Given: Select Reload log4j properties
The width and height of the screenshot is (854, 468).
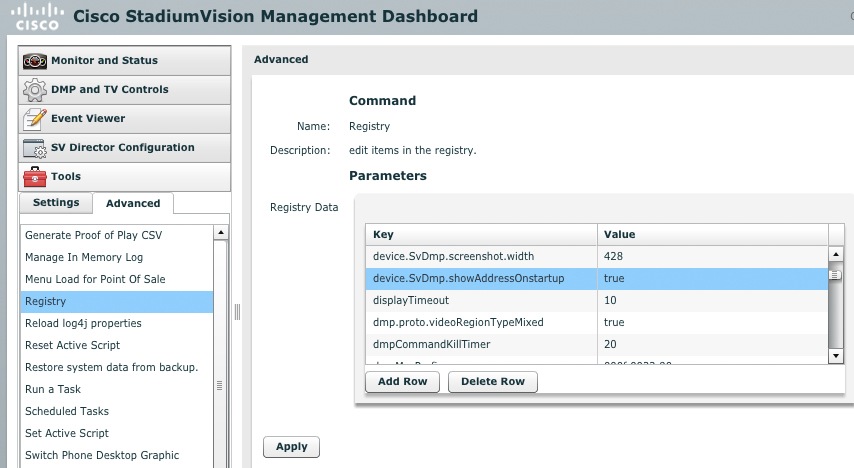Looking at the screenshot, I should tap(117, 323).
